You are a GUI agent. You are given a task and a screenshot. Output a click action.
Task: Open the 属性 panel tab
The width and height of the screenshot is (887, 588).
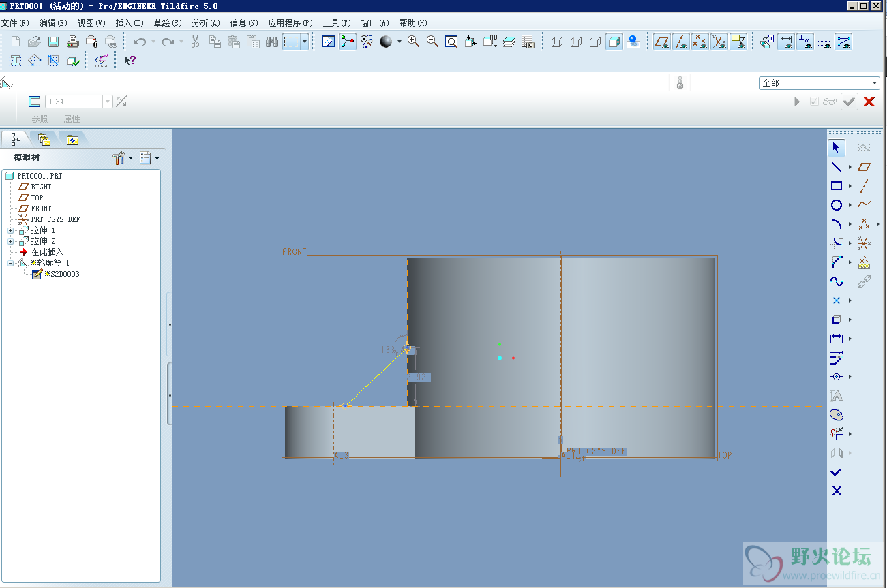point(72,119)
